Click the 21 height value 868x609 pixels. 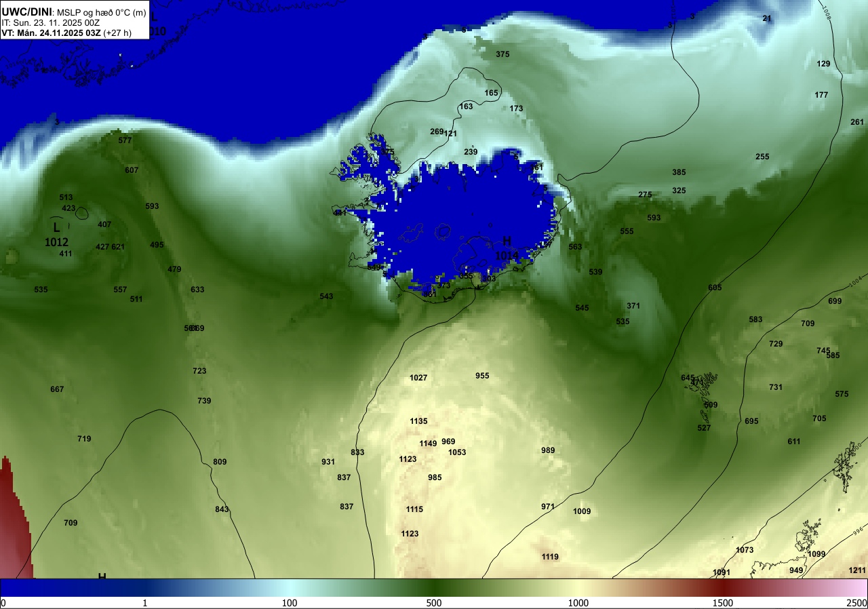[x=767, y=18]
